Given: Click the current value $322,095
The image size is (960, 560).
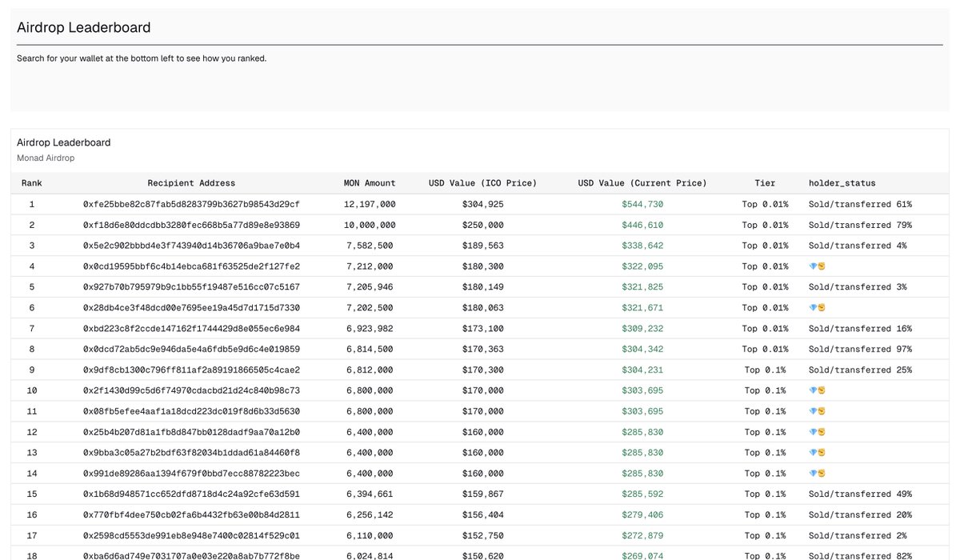Looking at the screenshot, I should (x=642, y=266).
